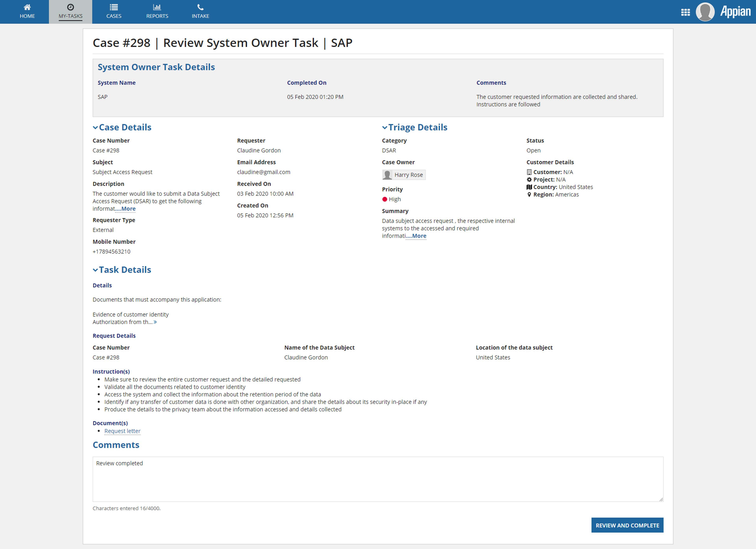Click the email claudine@gmail.com

tap(263, 172)
